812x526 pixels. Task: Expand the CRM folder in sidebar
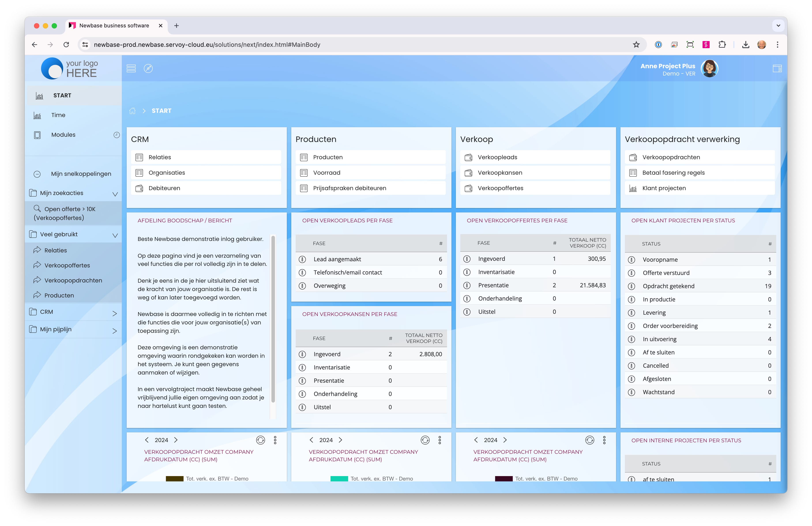point(115,313)
